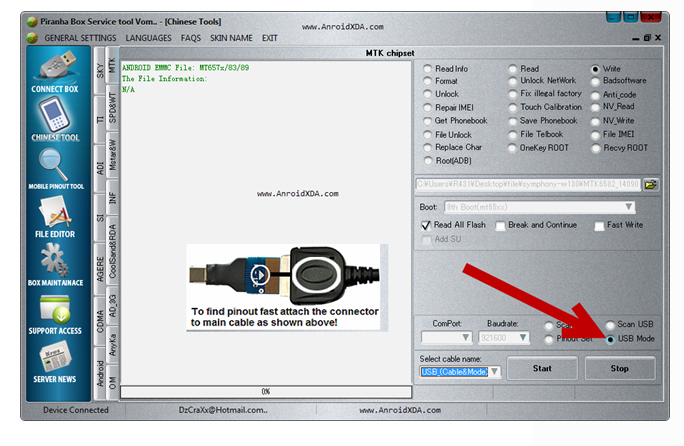
Task: Select Root(ADB) radio button
Action: (428, 161)
